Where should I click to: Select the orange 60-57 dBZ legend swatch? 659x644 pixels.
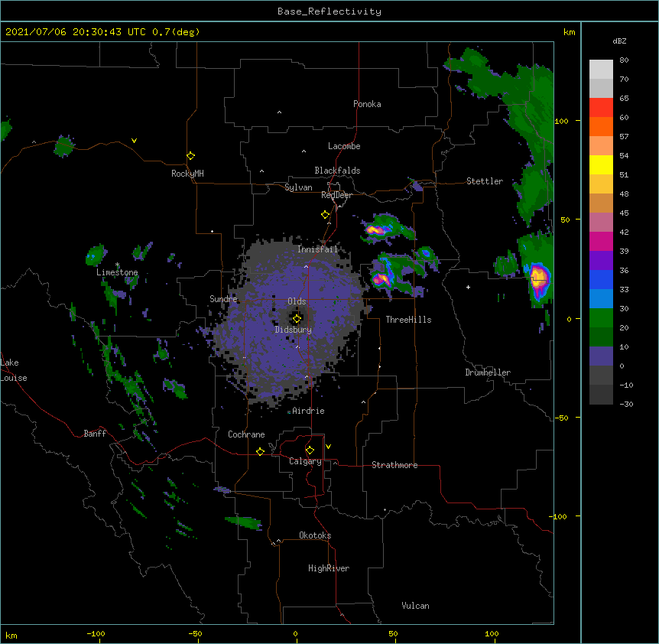click(601, 126)
